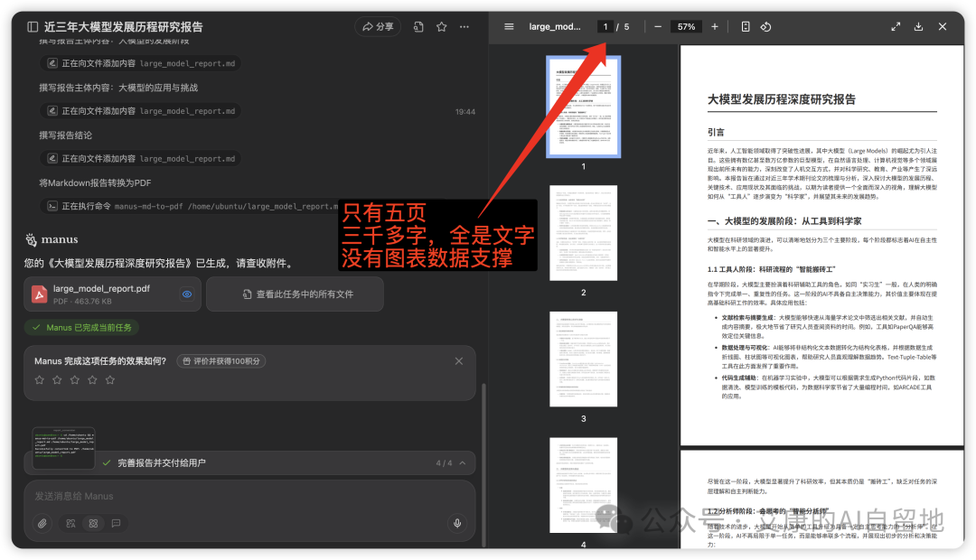Rate the task two stars

57,379
